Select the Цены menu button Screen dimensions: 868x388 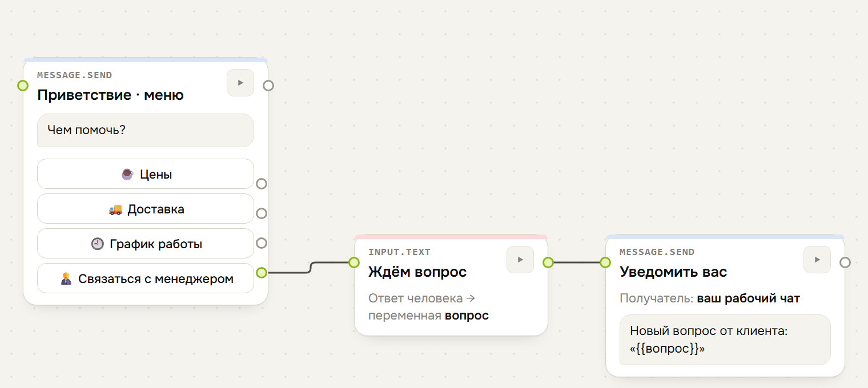pyautogui.click(x=146, y=174)
